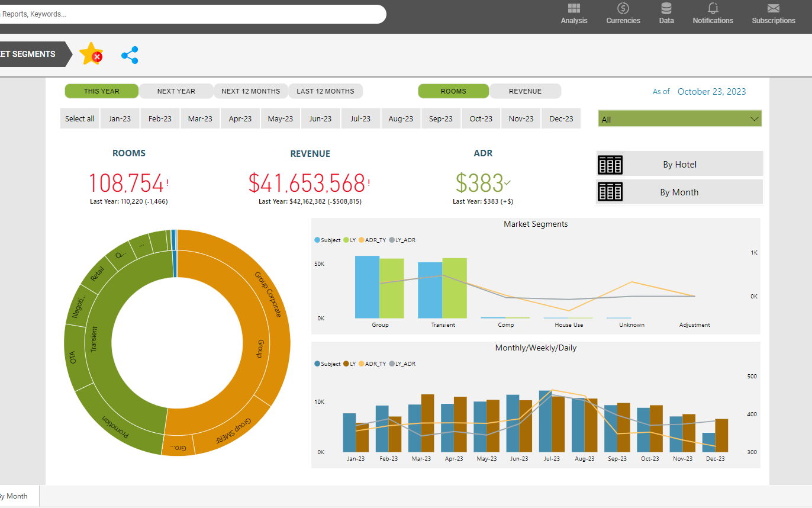Toggle the LAST 12 MONTHS period
Screen dimensions: 812x508
(325, 91)
